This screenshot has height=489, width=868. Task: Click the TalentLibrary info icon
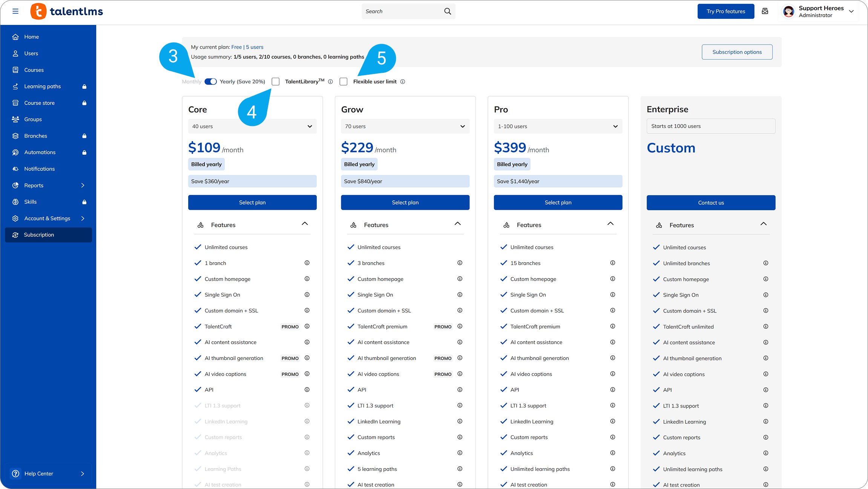pyautogui.click(x=330, y=81)
